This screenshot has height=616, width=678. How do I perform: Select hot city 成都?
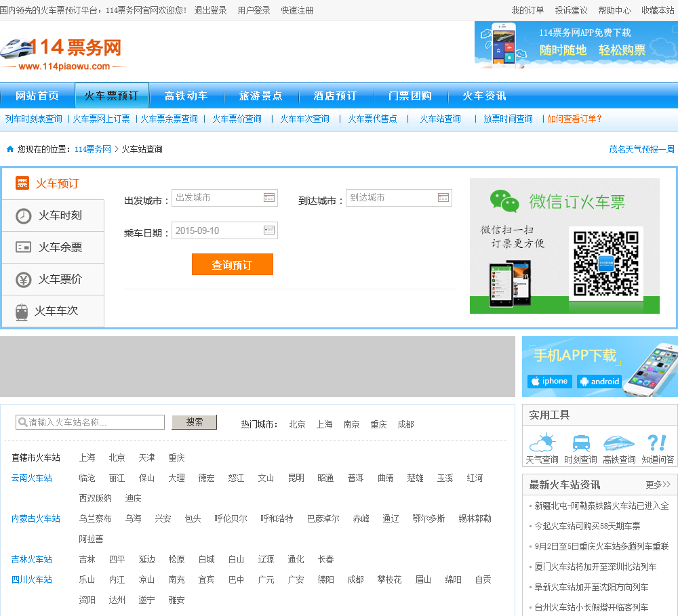[x=405, y=424]
